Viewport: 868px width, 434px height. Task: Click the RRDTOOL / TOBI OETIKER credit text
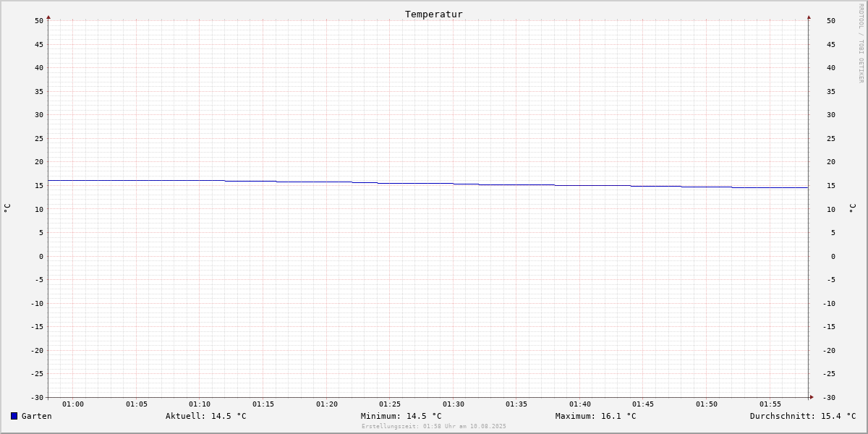tap(861, 43)
